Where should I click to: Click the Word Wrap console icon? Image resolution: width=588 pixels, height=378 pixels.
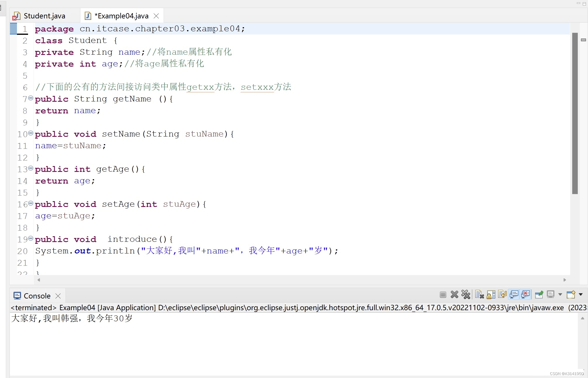coord(502,295)
